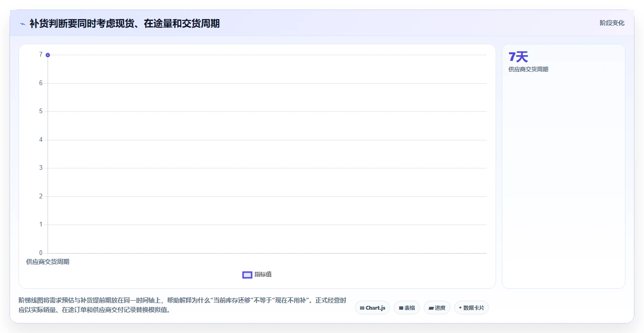The width and height of the screenshot is (644, 333).
Task: Click the 进度 tag chip
Action: click(x=437, y=308)
